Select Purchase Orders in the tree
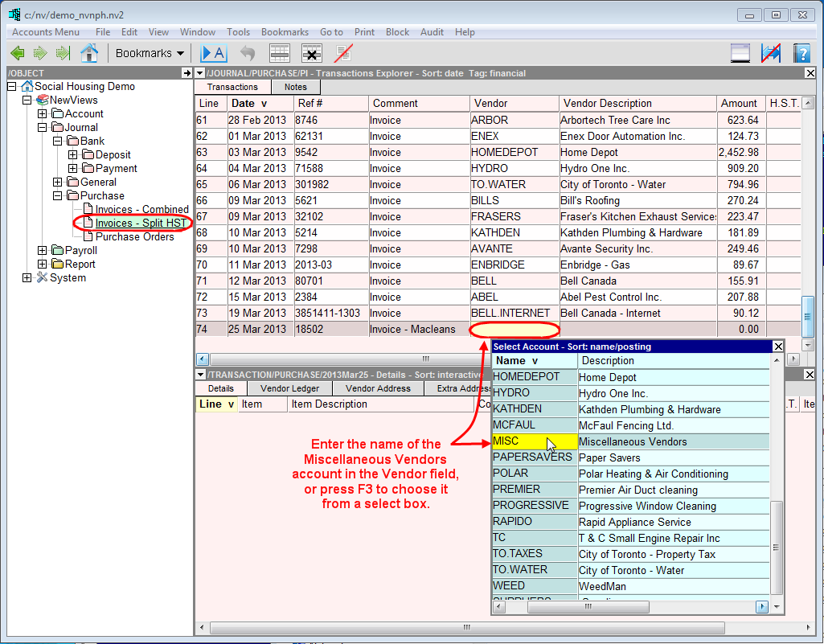The width and height of the screenshot is (824, 644). coord(134,237)
